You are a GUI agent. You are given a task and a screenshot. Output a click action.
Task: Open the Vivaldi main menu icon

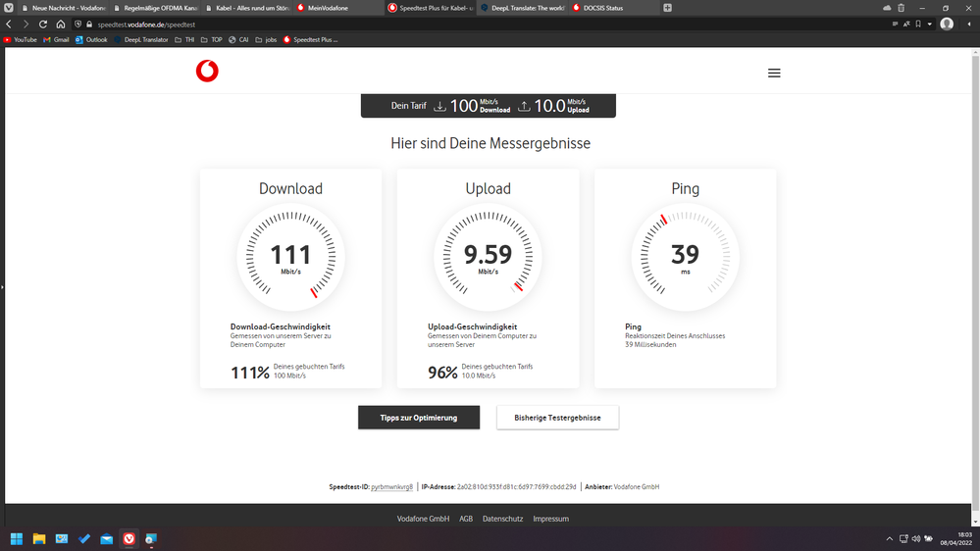click(x=8, y=8)
